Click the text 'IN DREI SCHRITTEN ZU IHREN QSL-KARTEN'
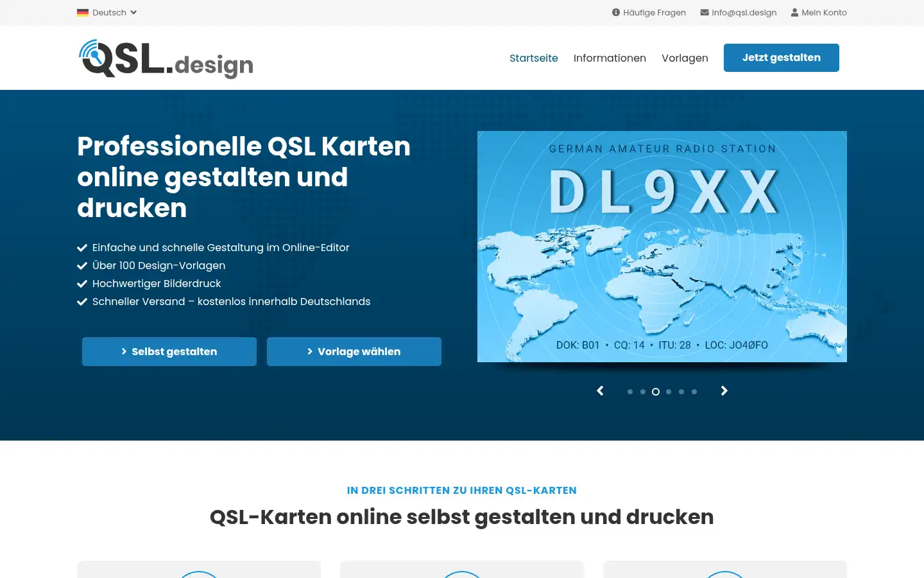 click(462, 490)
